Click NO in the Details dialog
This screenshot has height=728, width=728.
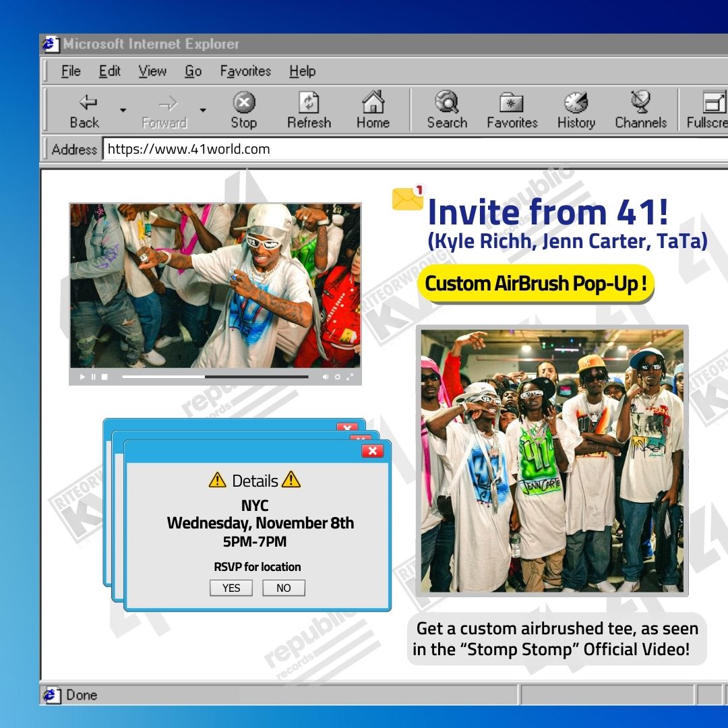(284, 588)
